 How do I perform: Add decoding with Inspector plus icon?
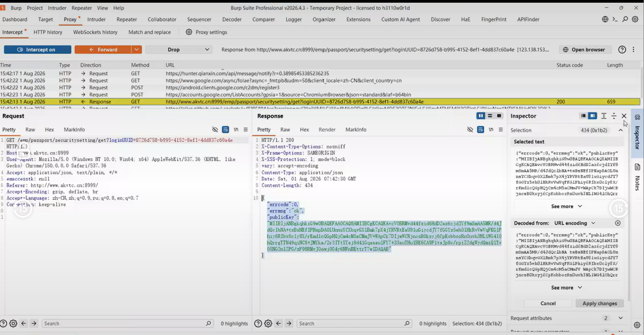(618, 223)
